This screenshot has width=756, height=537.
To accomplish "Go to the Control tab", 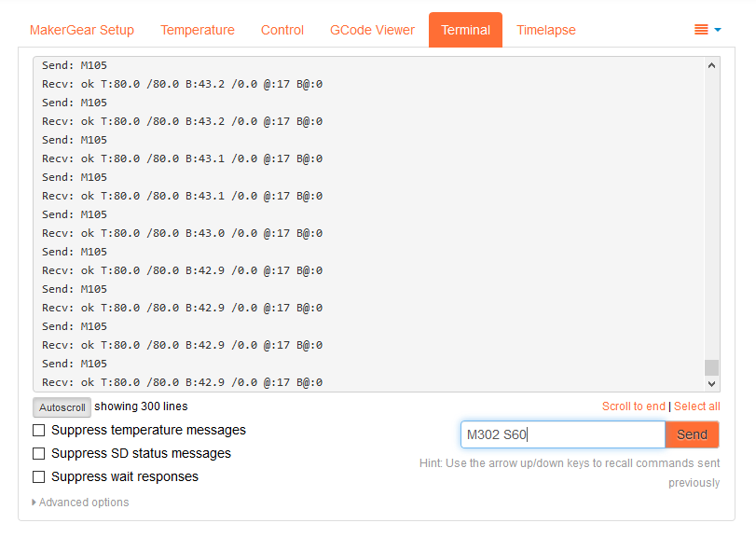I will (282, 30).
